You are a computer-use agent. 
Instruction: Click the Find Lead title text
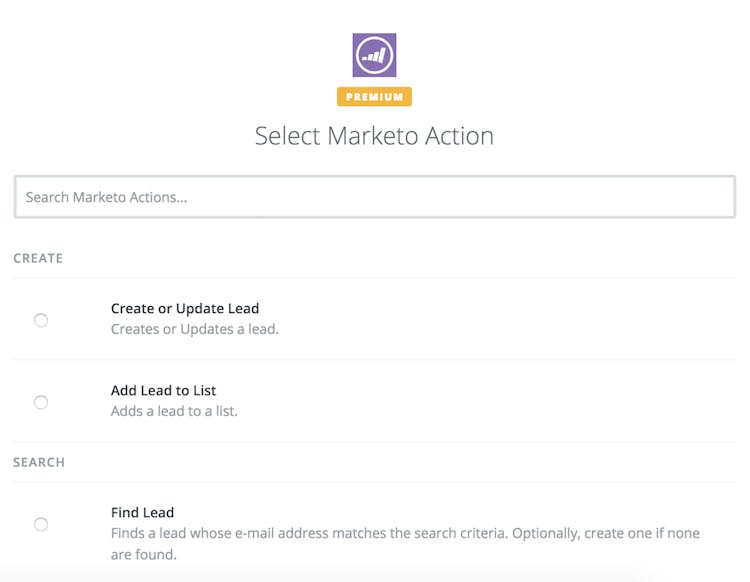(x=142, y=512)
